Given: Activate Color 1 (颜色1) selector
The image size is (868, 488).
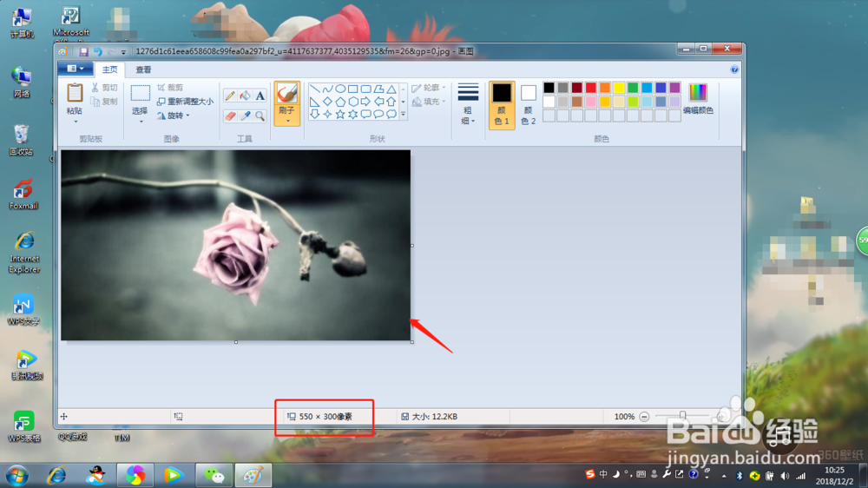Looking at the screenshot, I should point(502,105).
